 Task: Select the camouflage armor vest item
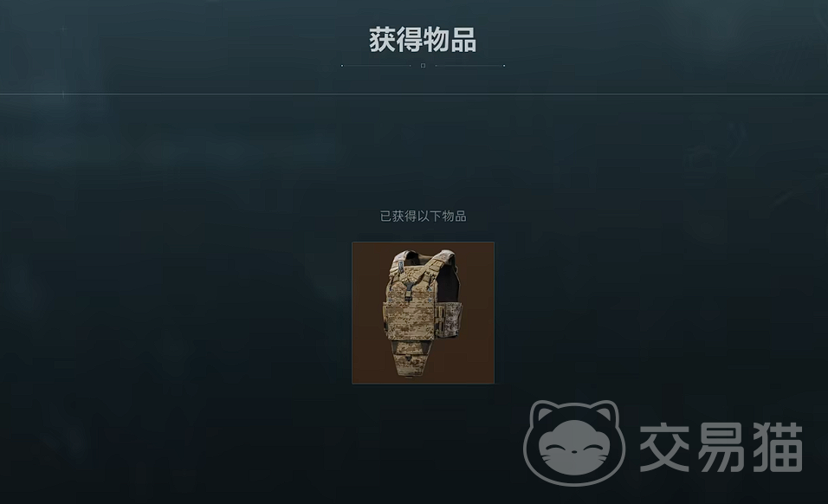coord(423,313)
